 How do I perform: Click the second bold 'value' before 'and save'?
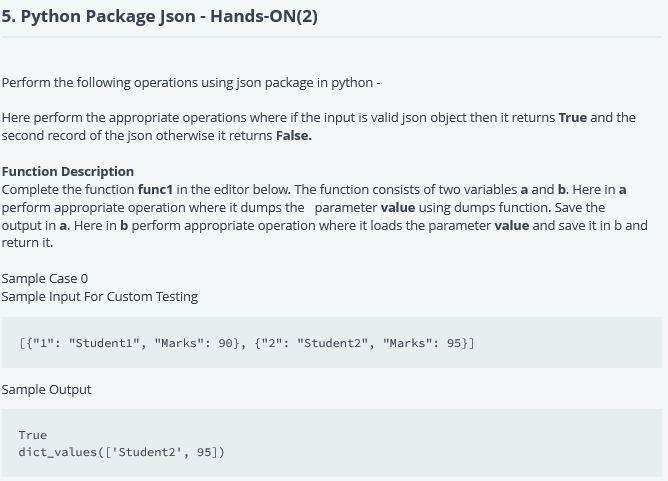(x=512, y=225)
